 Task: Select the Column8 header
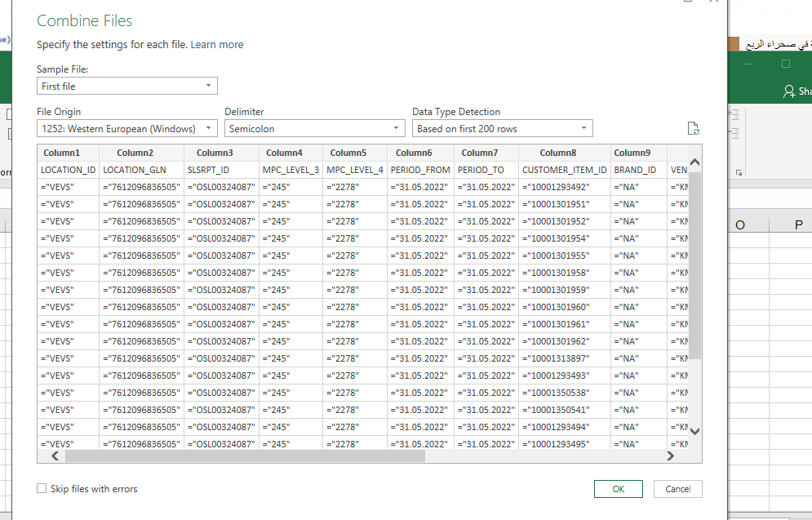[x=565, y=153]
